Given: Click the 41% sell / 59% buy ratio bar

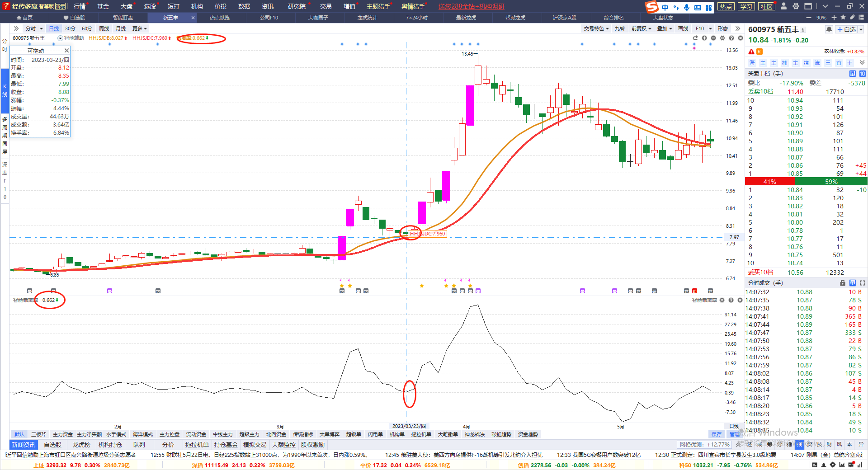Looking at the screenshot, I should pyautogui.click(x=806, y=182).
